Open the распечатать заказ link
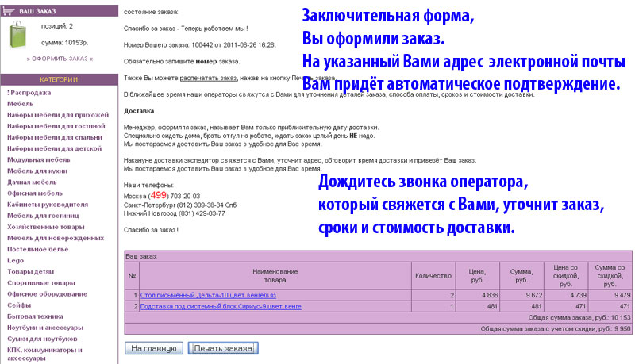 tap(208, 78)
